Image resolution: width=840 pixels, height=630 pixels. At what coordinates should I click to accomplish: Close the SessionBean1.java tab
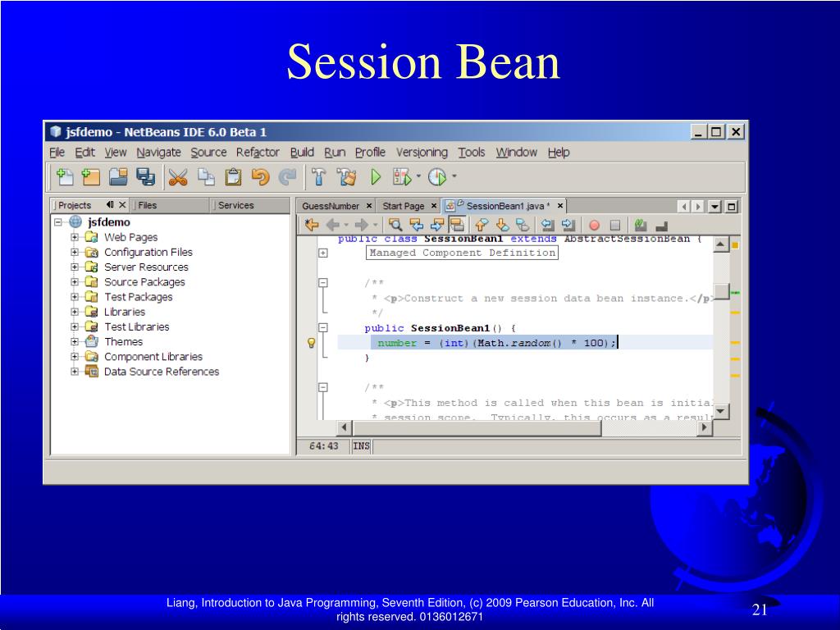(559, 206)
